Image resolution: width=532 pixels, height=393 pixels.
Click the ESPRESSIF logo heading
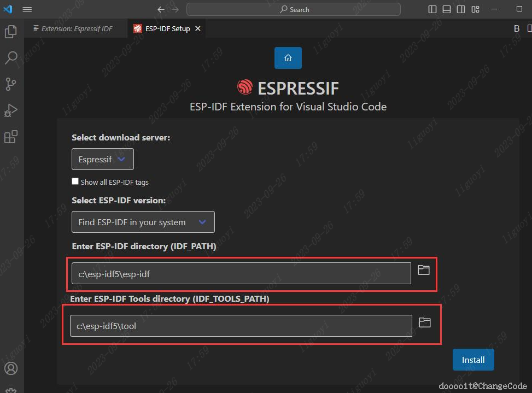coord(288,88)
